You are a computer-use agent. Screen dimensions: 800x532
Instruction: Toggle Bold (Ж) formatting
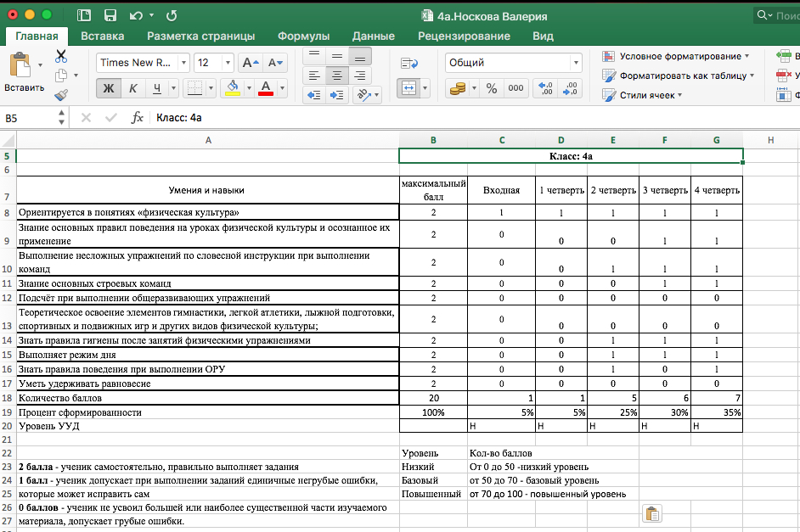109,88
